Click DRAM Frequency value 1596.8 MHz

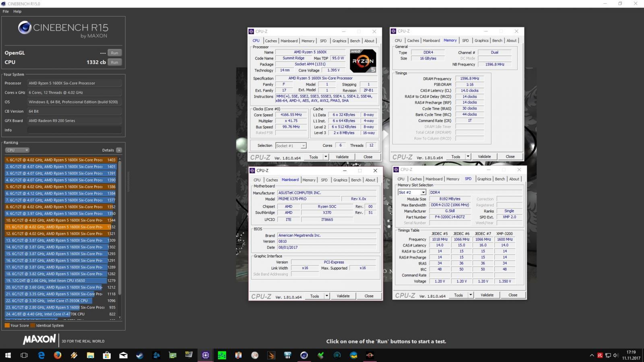click(x=470, y=78)
